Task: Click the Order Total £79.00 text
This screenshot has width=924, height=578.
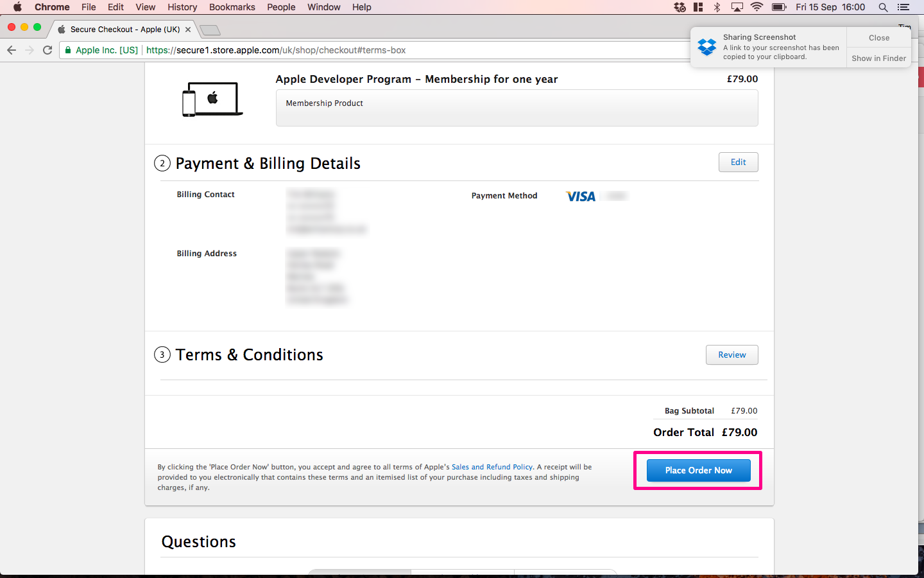Action: [x=705, y=432]
